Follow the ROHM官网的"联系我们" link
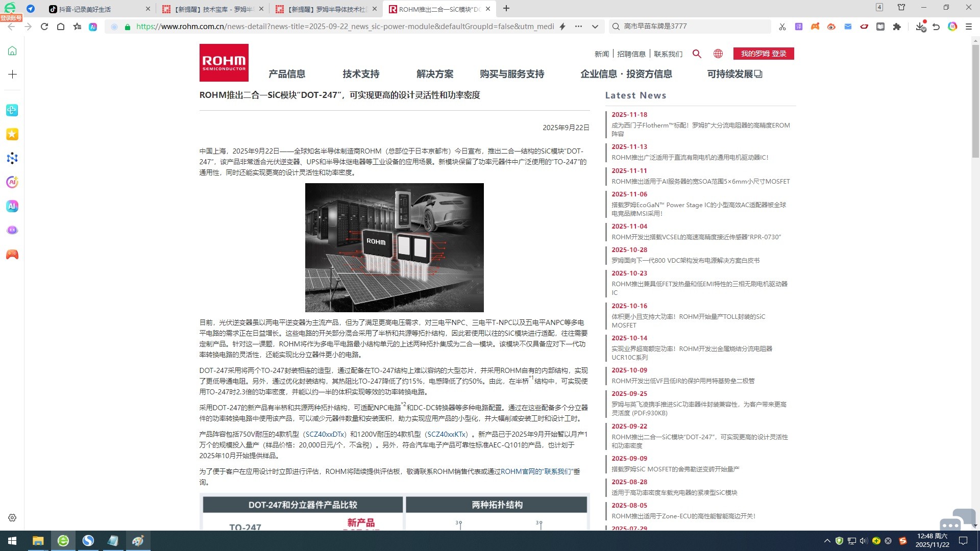This screenshot has width=980, height=551. tap(536, 471)
